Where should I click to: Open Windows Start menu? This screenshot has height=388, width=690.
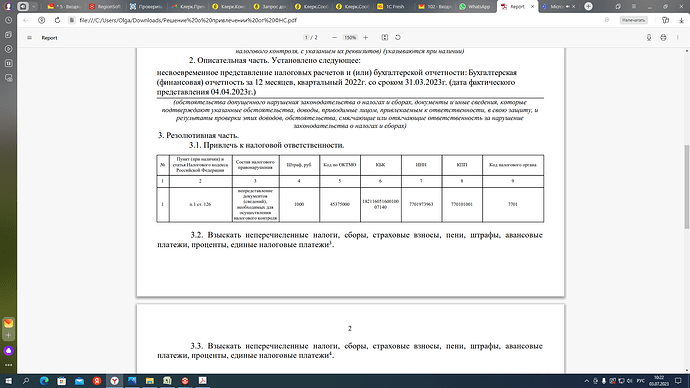point(8,381)
